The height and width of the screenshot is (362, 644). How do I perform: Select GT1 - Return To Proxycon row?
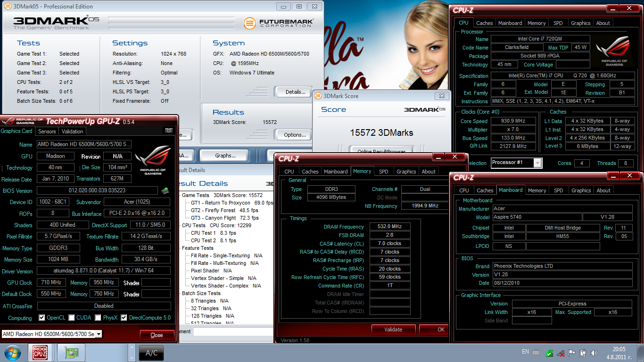click(231, 203)
